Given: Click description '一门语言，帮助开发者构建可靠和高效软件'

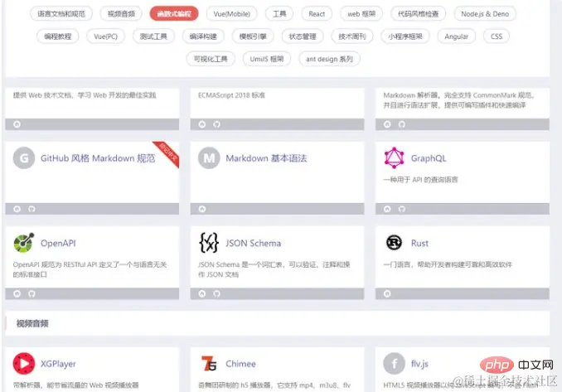Looking at the screenshot, I should 448,264.
